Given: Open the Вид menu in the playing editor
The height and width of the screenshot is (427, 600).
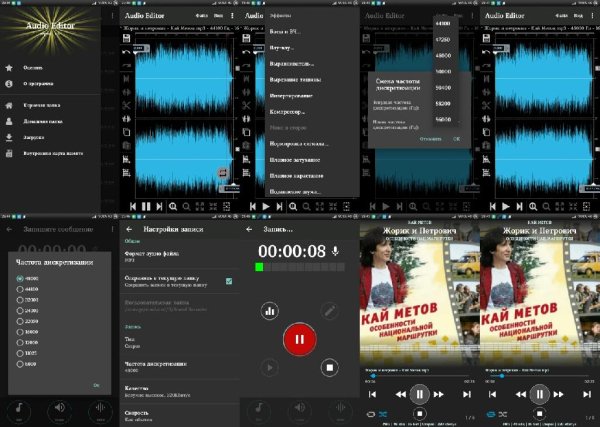Looking at the screenshot, I should coord(218,16).
